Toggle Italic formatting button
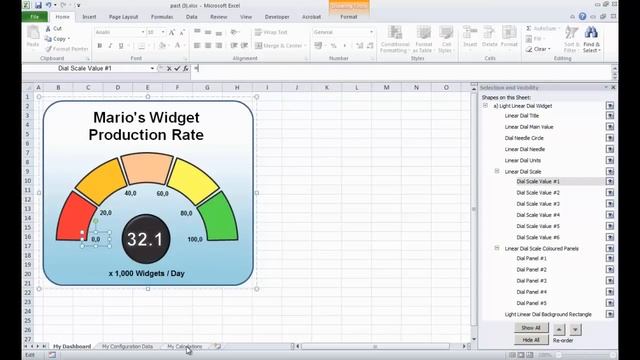 click(110, 46)
